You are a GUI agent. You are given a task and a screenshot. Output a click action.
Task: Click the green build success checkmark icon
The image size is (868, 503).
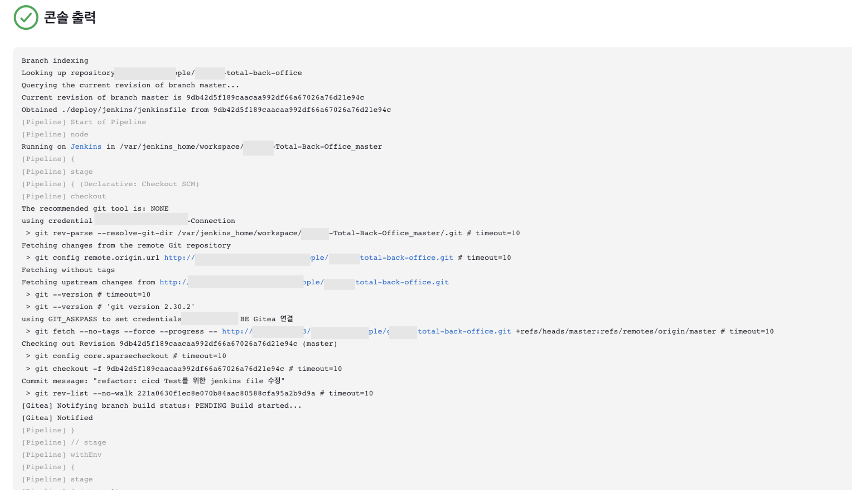26,17
